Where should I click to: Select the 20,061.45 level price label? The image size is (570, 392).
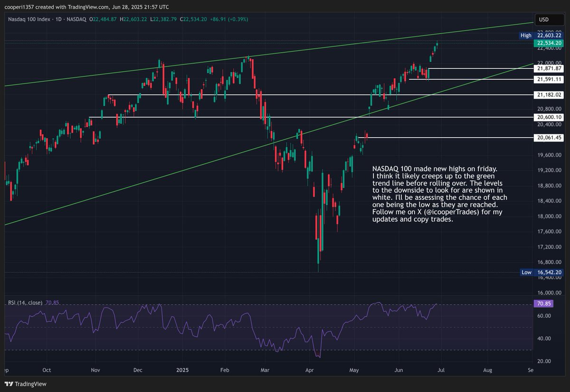click(x=550, y=138)
